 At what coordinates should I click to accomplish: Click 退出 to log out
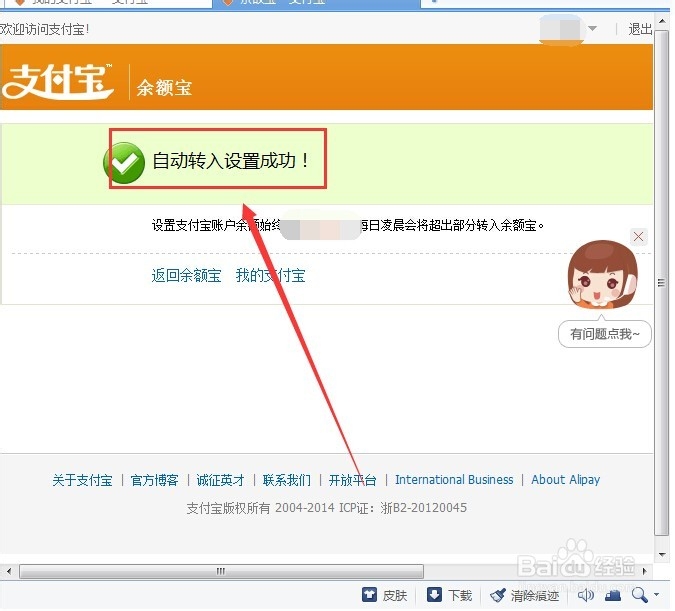[x=640, y=29]
